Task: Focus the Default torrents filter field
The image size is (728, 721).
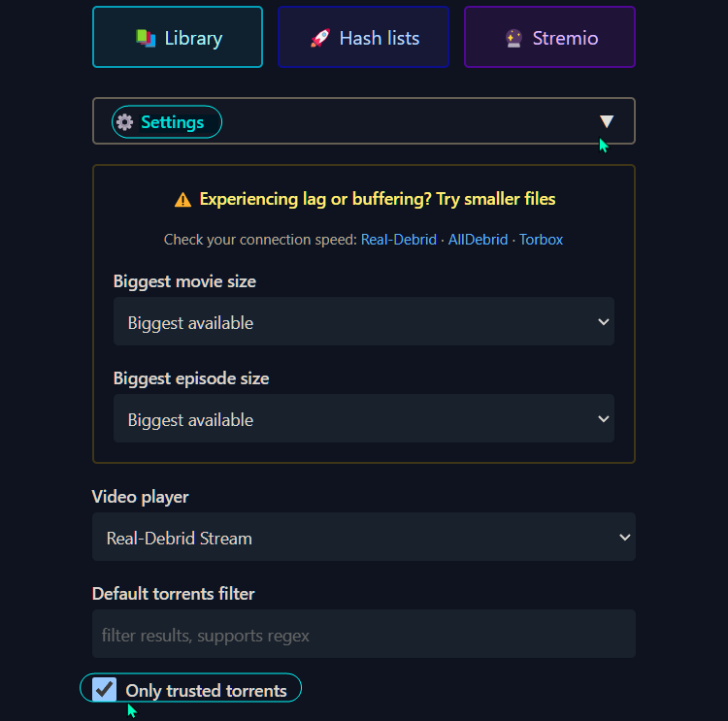Action: [x=364, y=635]
